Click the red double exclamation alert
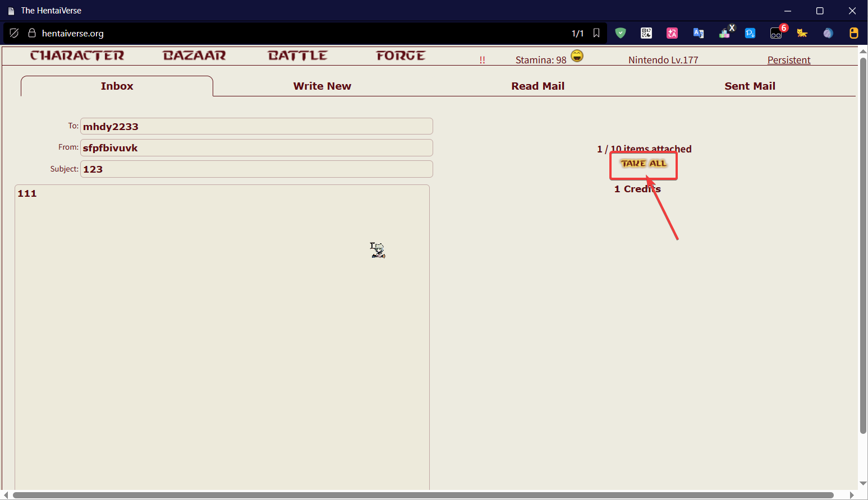 click(x=482, y=60)
